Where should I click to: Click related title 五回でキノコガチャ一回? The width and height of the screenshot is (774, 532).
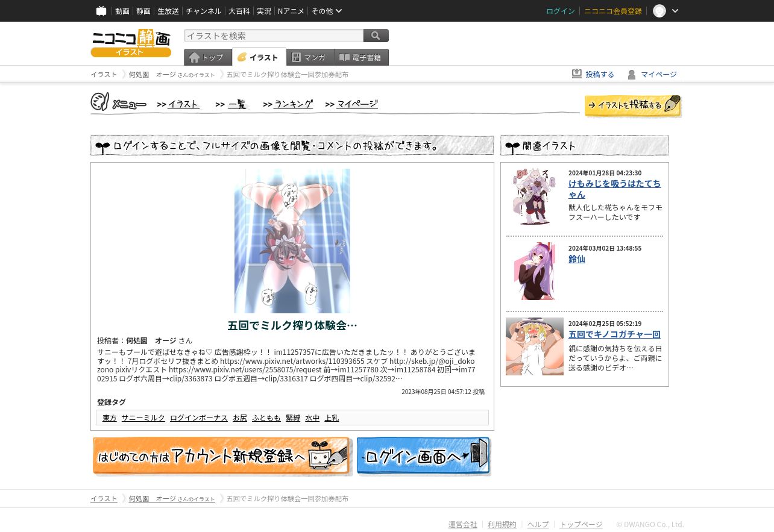point(614,334)
